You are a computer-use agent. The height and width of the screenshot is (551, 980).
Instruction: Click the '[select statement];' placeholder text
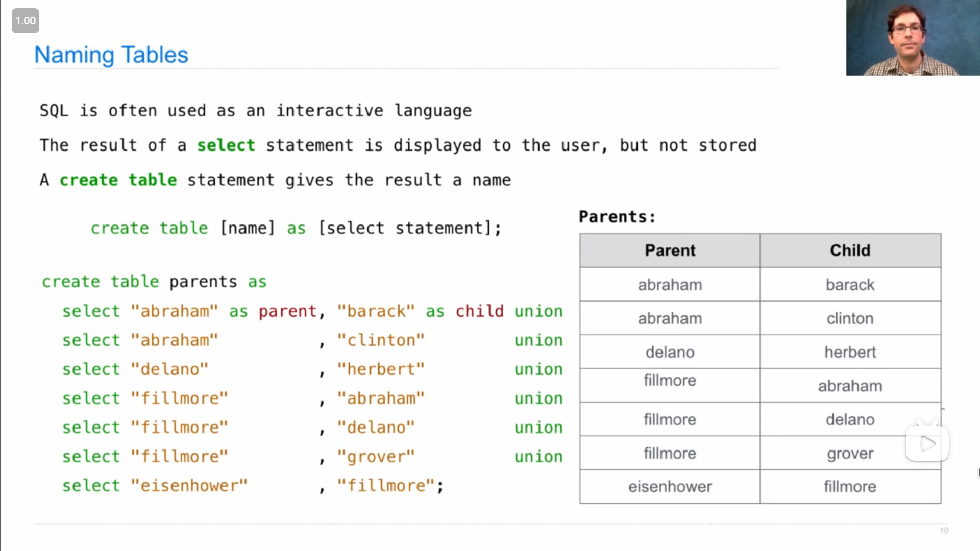[x=410, y=228]
